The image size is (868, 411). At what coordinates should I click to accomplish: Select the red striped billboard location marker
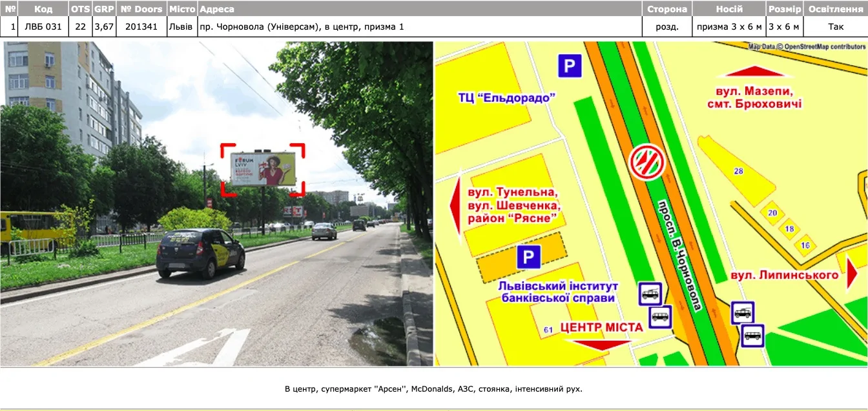tap(647, 162)
